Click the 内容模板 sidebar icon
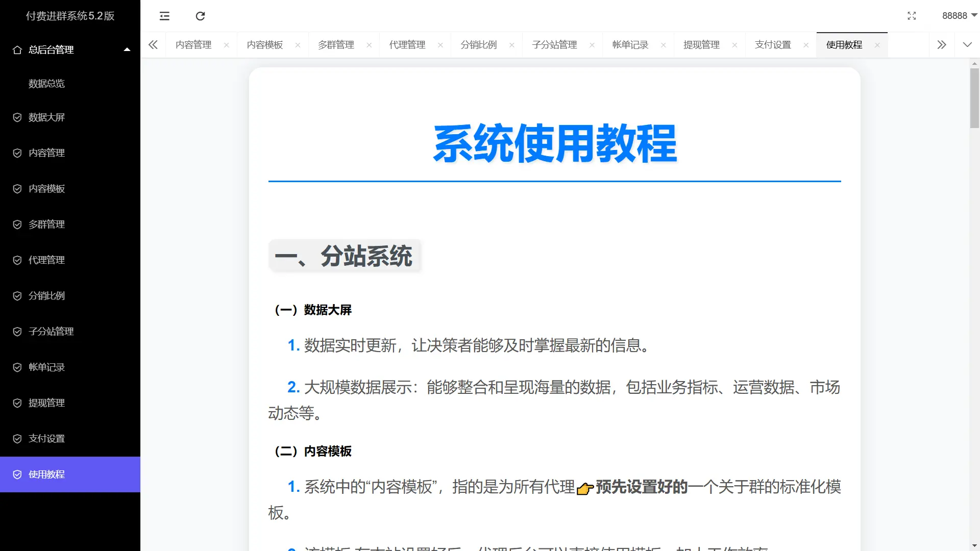Viewport: 980px width, 551px height. (17, 189)
